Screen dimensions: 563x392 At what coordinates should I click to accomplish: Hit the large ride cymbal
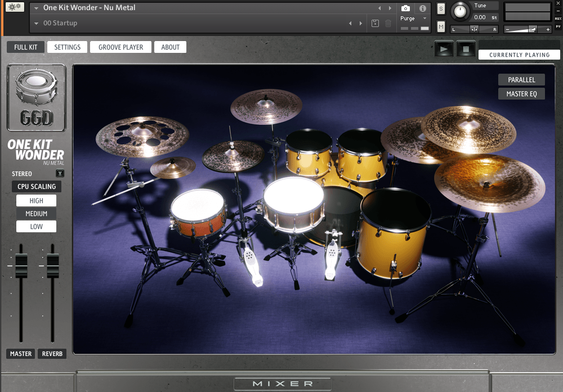pyautogui.click(x=490, y=183)
